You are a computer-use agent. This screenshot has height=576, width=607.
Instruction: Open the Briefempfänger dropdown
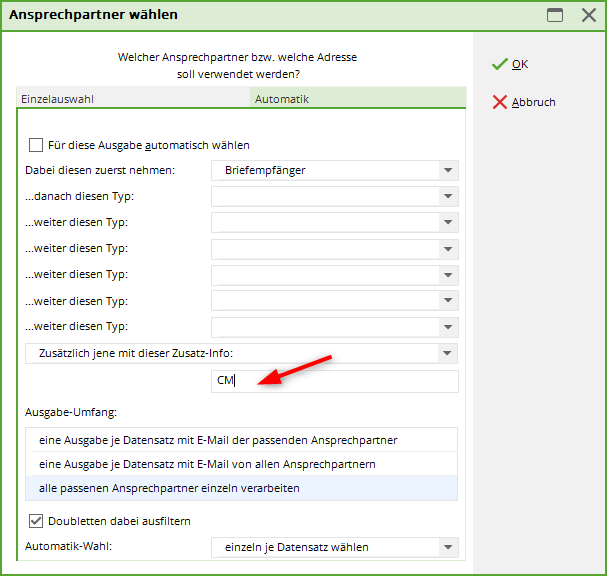[447, 171]
